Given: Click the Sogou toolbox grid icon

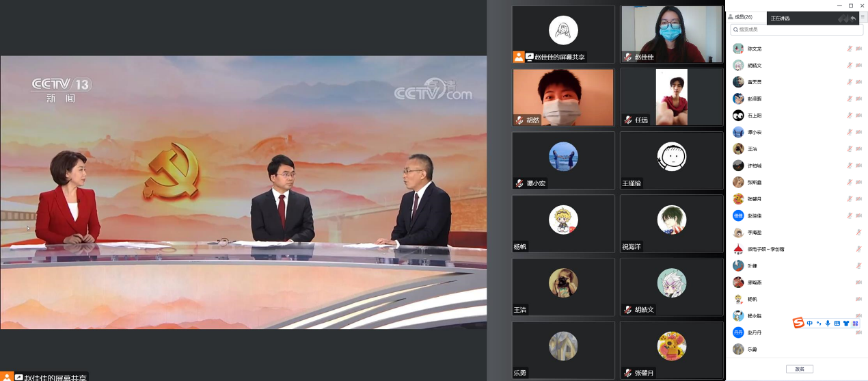Looking at the screenshot, I should pyautogui.click(x=854, y=323).
